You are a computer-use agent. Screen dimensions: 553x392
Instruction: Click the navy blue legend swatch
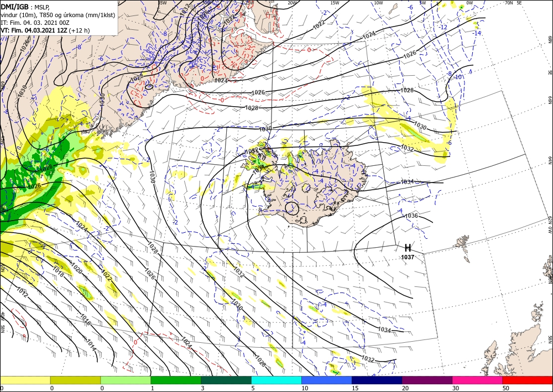coord(377,380)
